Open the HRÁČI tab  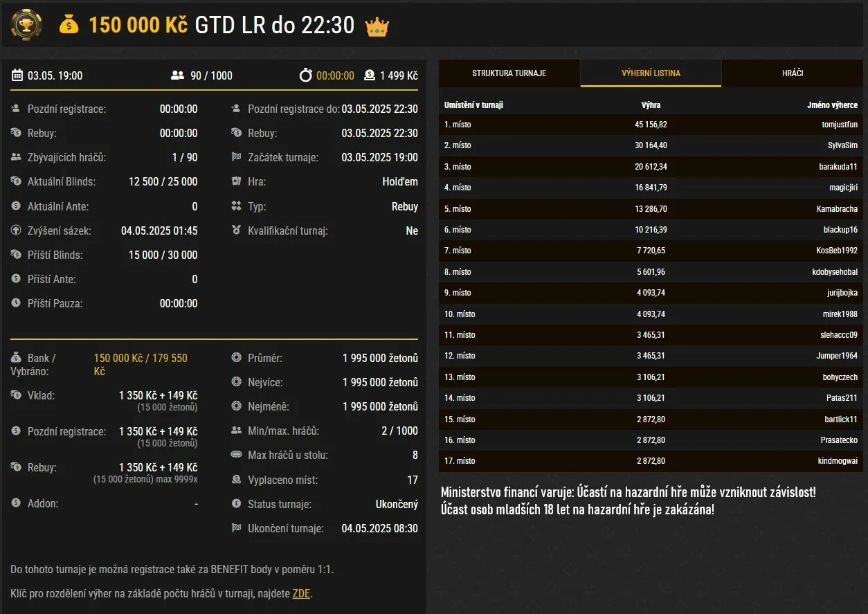coord(791,73)
